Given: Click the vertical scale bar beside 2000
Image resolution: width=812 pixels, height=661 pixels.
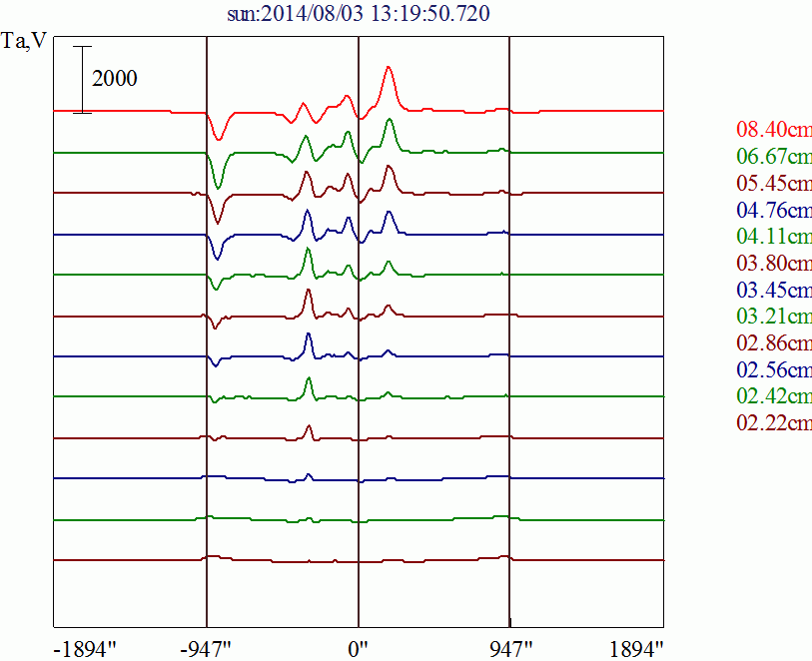Looking at the screenshot, I should point(82,80).
